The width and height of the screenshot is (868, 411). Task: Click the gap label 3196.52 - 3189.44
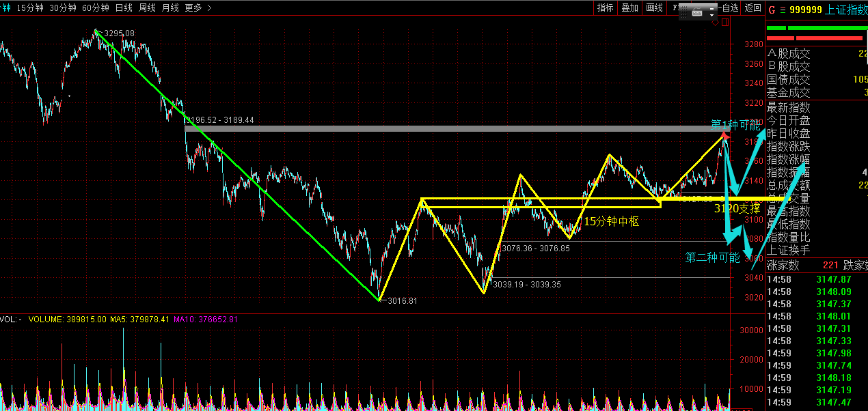220,119
